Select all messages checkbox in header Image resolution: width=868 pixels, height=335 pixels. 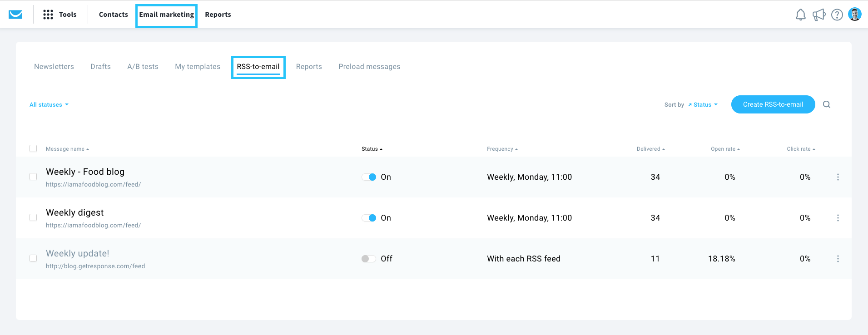click(x=33, y=148)
